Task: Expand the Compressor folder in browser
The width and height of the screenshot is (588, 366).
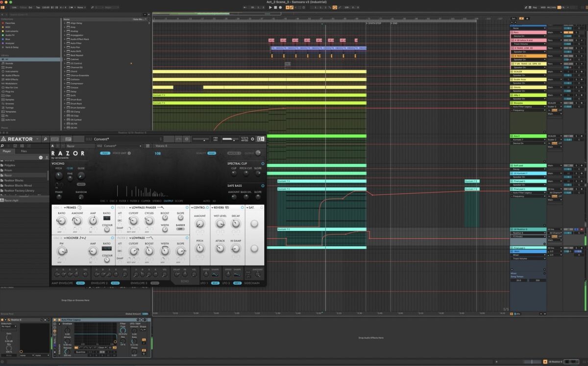Action: click(64, 83)
